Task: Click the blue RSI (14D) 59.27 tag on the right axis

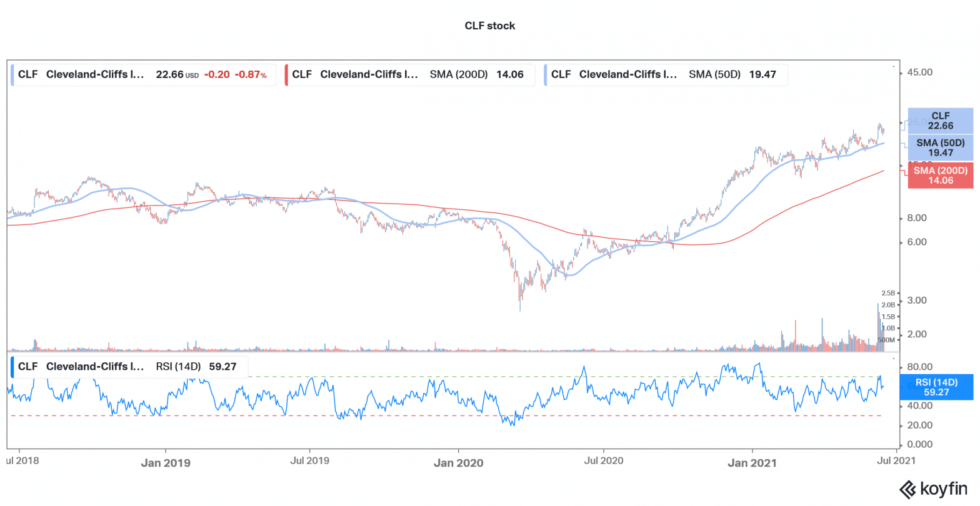Action: point(936,387)
